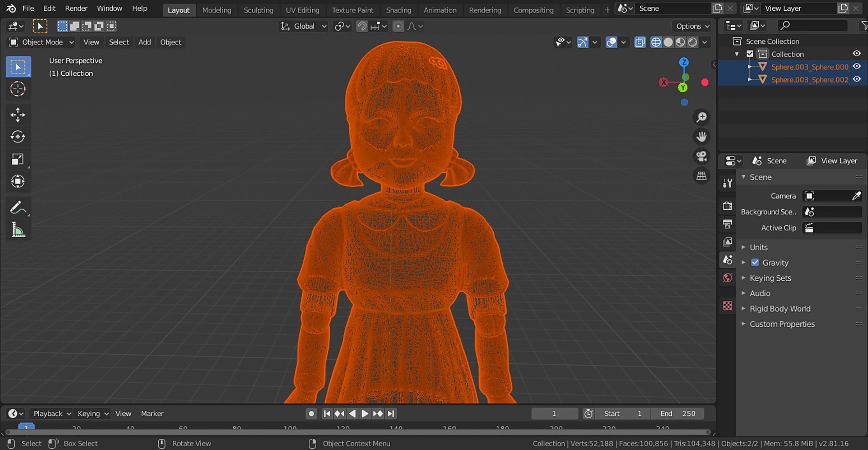The height and width of the screenshot is (450, 868).
Task: Click the pan hand viewport icon
Action: 701,137
